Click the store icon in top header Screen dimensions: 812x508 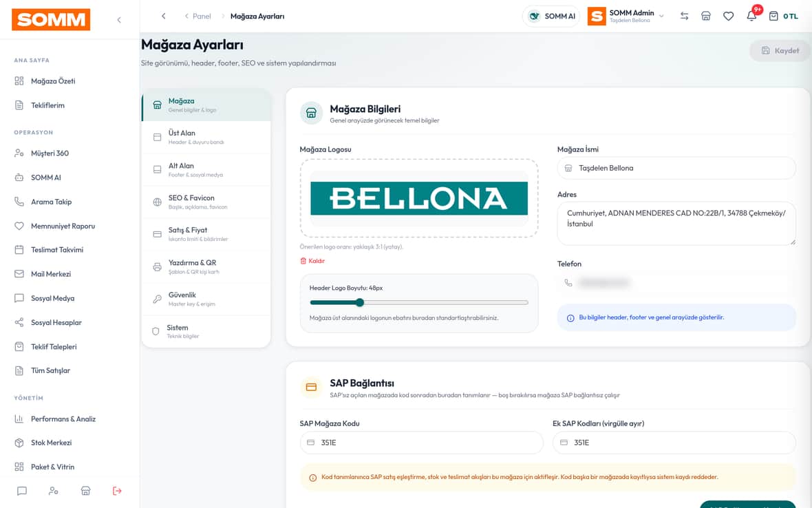tap(706, 16)
